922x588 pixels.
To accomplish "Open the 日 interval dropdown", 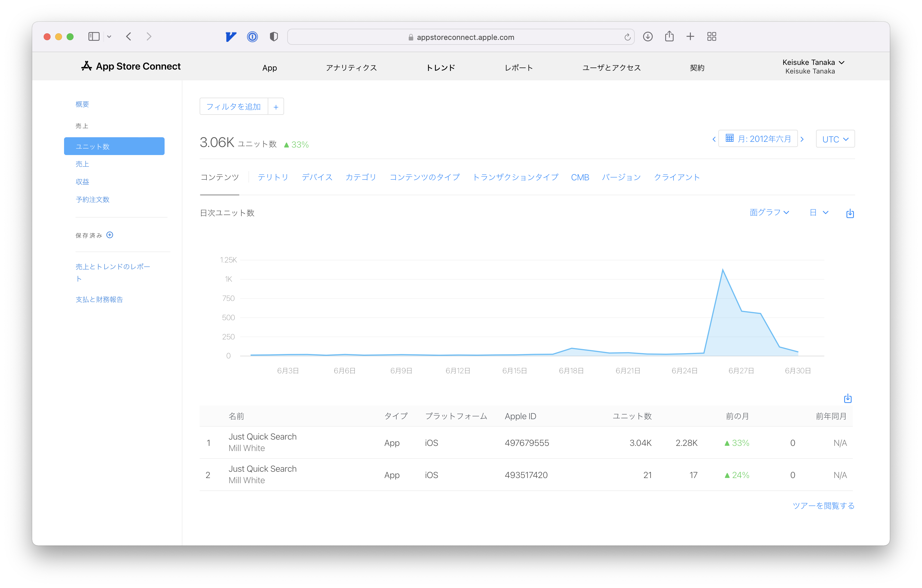I will pyautogui.click(x=819, y=212).
